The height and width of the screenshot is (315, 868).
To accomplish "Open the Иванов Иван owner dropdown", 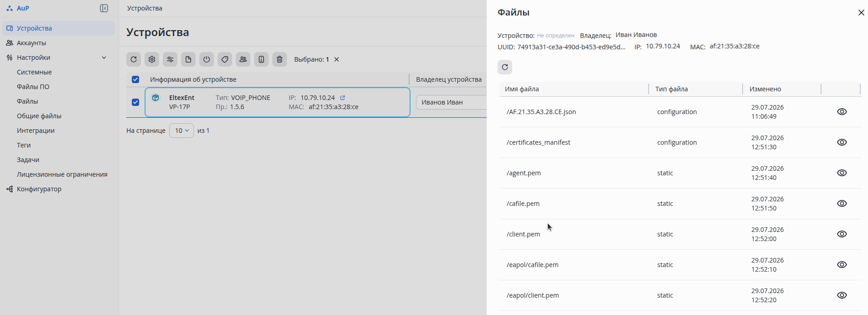I will tap(451, 102).
